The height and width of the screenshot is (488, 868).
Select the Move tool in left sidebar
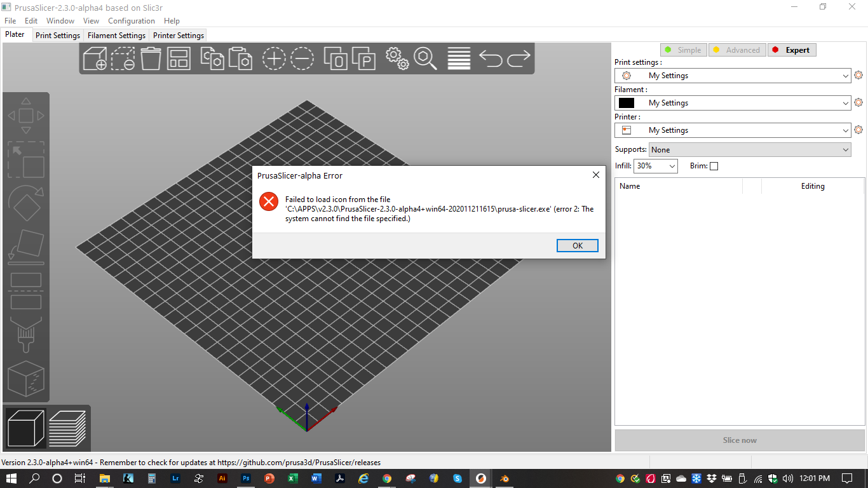26,115
